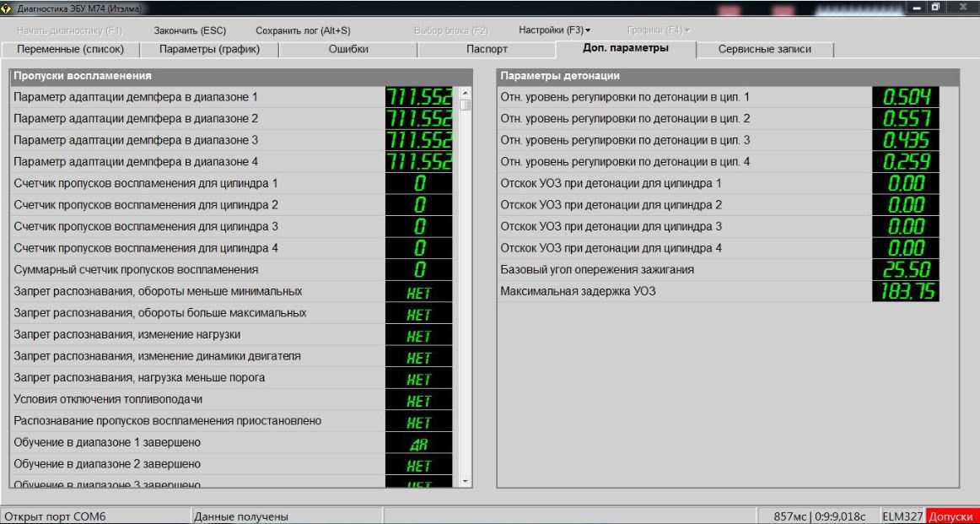
Task: Click scrollbar down arrow in misfire panel
Action: click(x=465, y=481)
